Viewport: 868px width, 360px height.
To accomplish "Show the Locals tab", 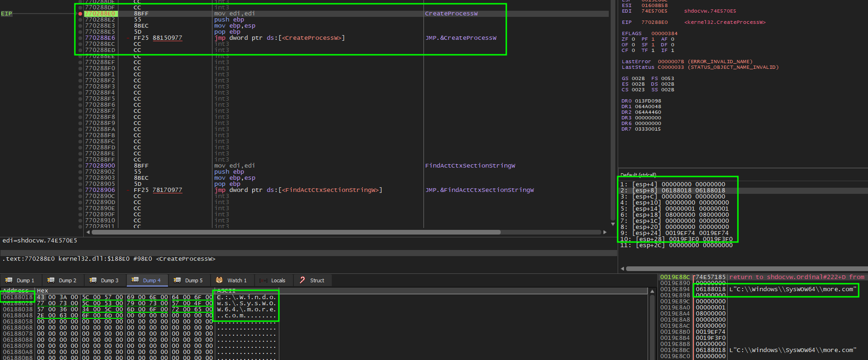I will [x=273, y=280].
